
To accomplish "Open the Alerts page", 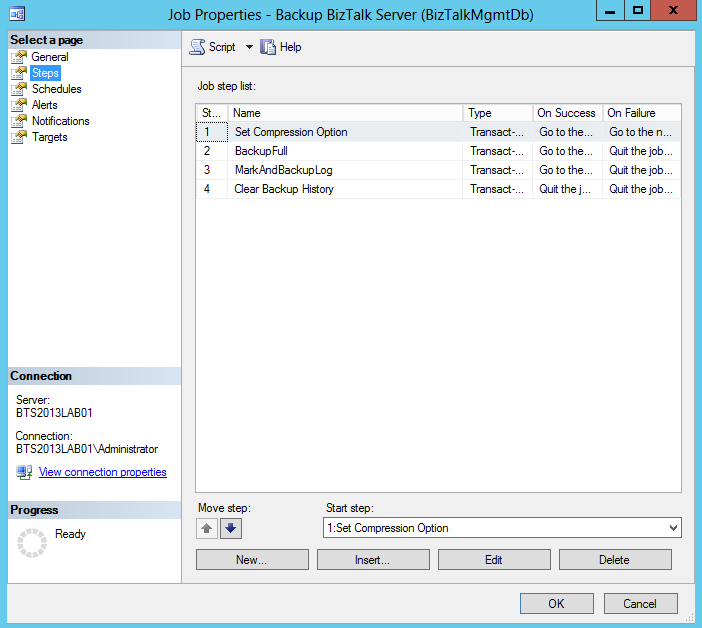I will [44, 105].
